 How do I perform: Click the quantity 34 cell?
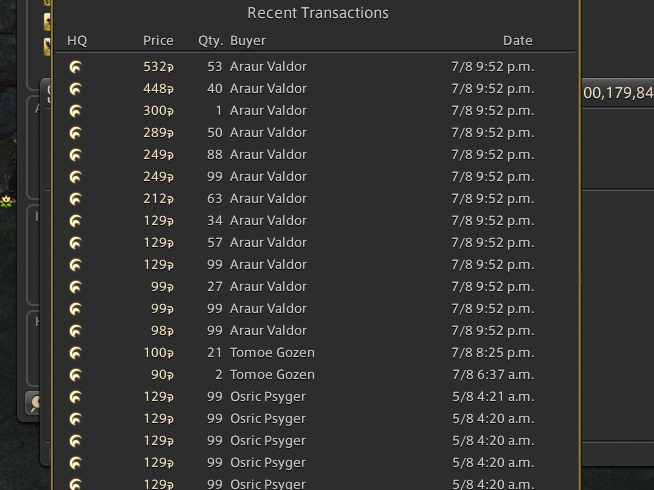click(215, 221)
